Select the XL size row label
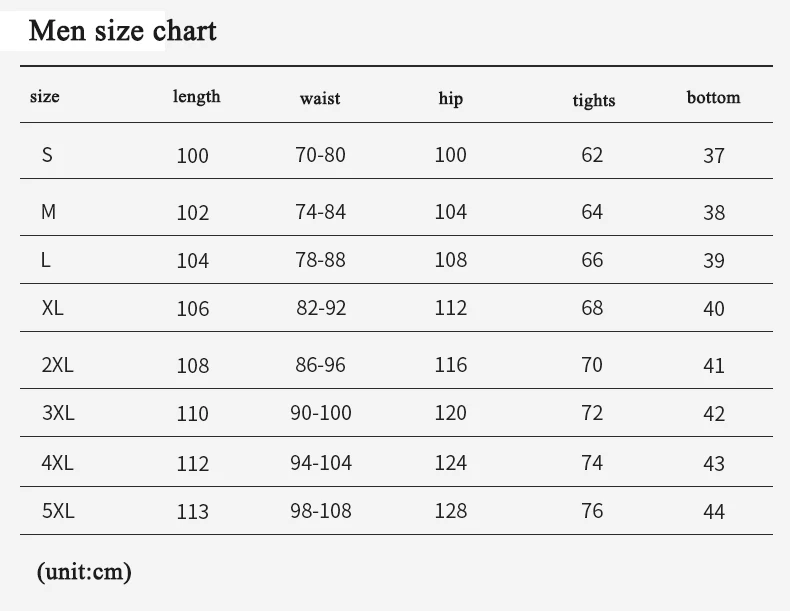 tap(52, 308)
